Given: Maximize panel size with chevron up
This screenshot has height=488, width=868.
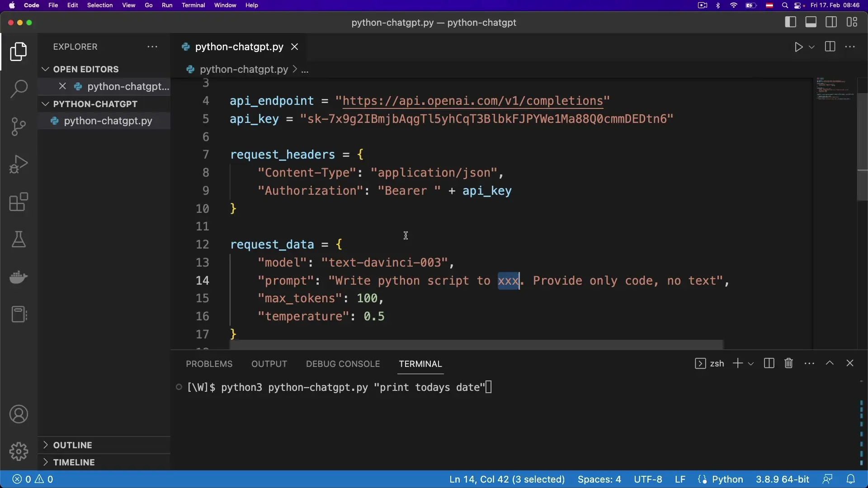Looking at the screenshot, I should click(830, 363).
